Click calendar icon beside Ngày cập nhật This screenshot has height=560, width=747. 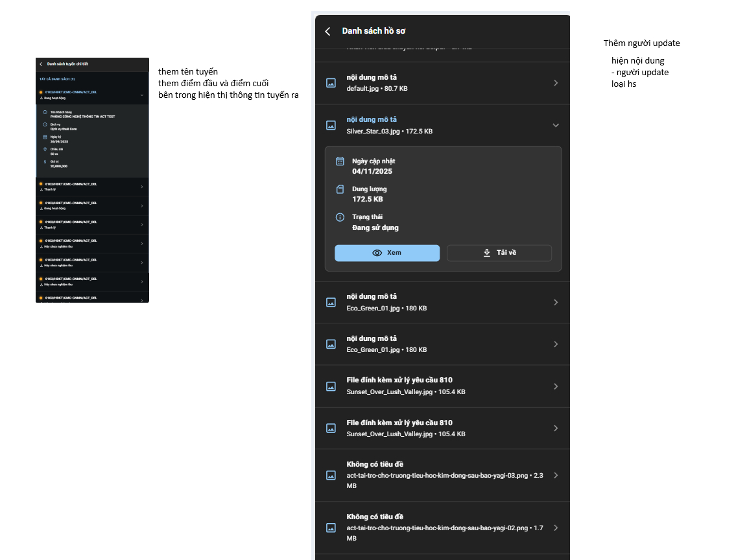(340, 161)
